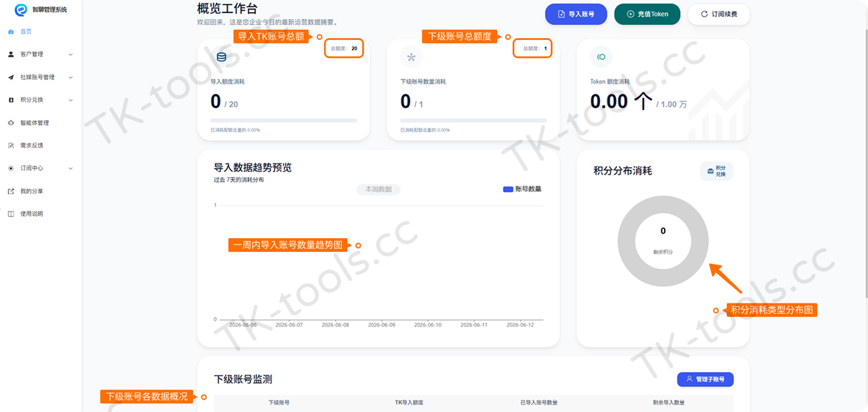Click the 导入账号 button
Screen dimensions: 868x412
point(576,14)
